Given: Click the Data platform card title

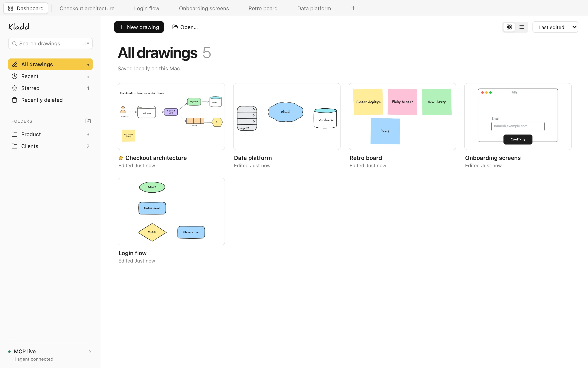Looking at the screenshot, I should [x=253, y=158].
